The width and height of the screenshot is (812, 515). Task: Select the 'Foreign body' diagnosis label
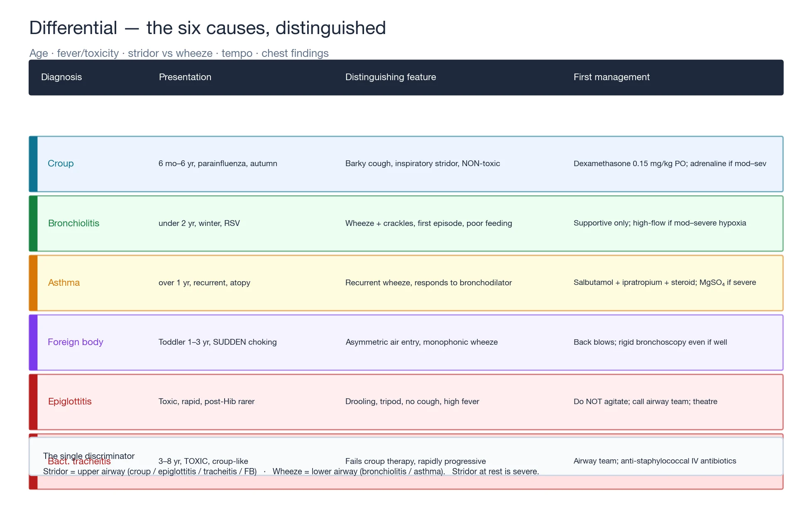[x=76, y=342]
